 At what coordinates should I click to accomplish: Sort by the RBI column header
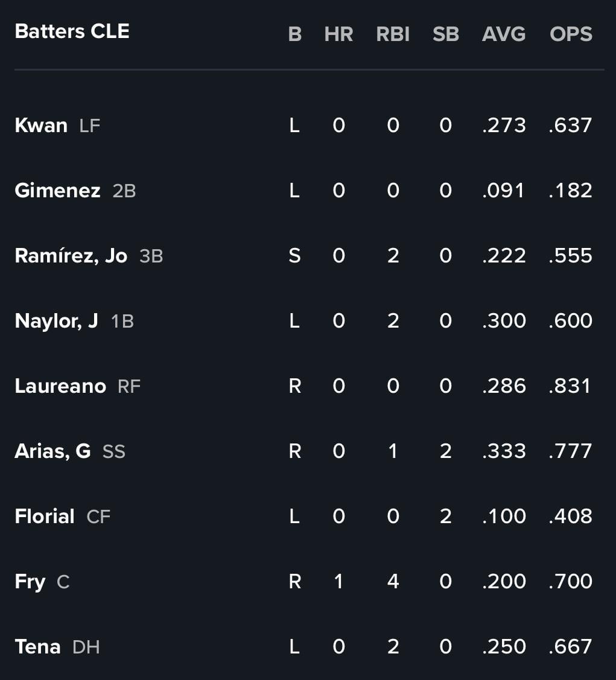click(x=393, y=34)
